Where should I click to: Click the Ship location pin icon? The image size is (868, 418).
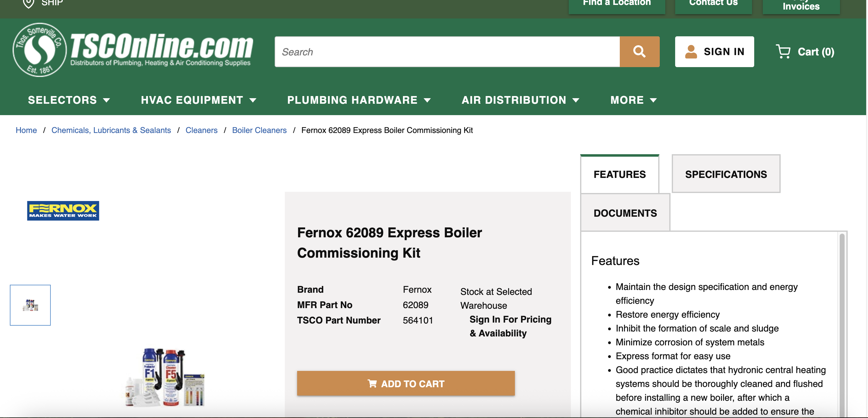coord(29,3)
